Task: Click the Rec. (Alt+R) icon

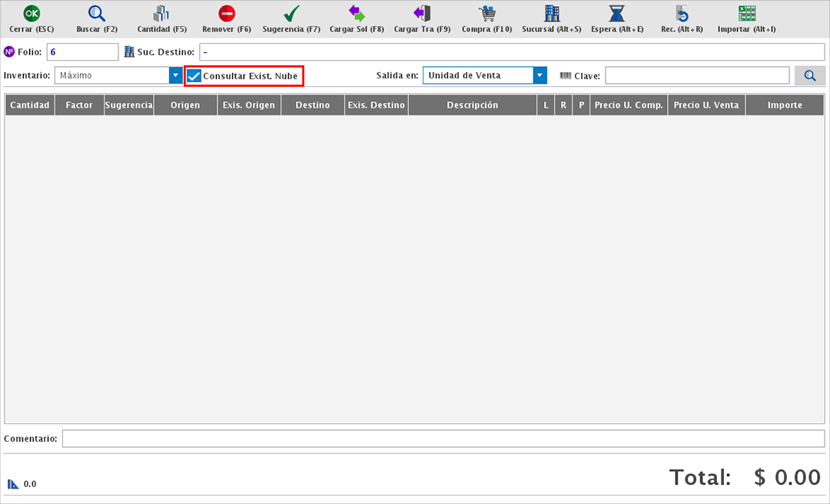Action: (x=682, y=14)
